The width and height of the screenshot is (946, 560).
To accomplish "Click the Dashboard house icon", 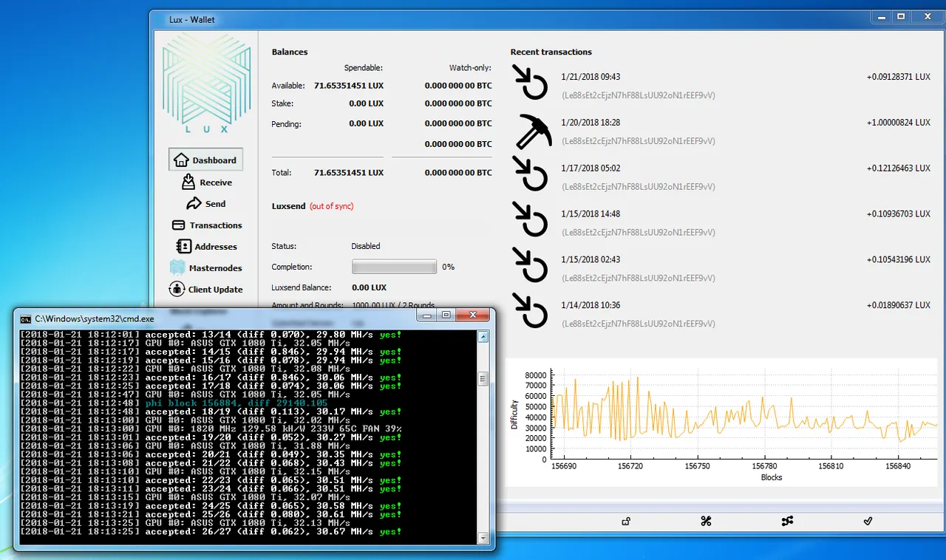I will [x=181, y=160].
